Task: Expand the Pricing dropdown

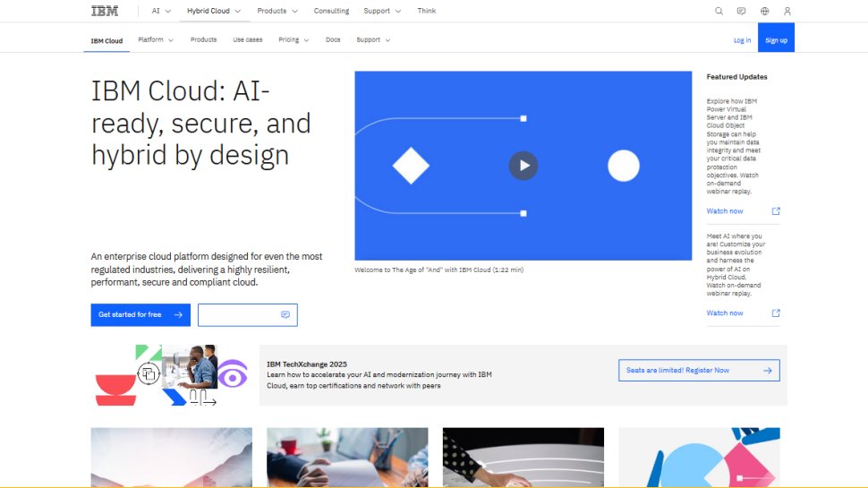Action: point(294,40)
